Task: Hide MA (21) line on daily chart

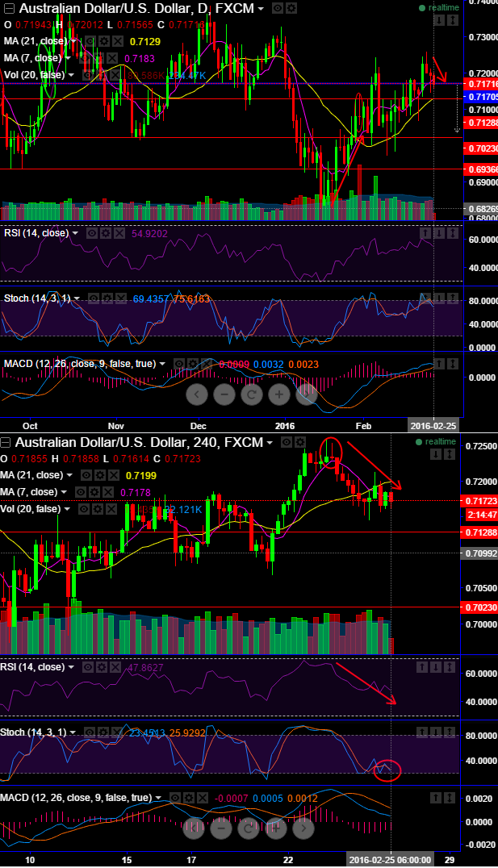Action: [x=90, y=41]
